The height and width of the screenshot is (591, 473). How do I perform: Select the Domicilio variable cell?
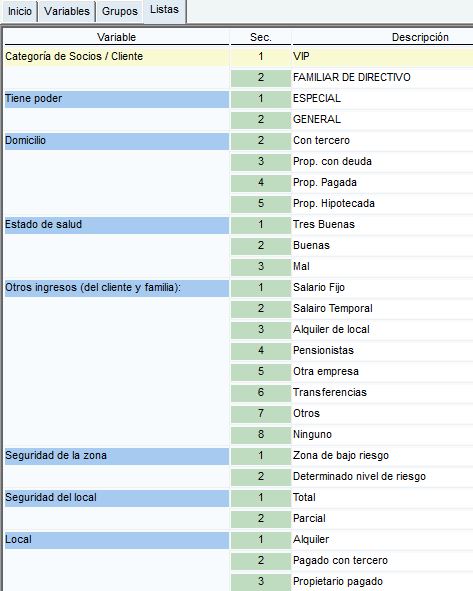tap(116, 141)
